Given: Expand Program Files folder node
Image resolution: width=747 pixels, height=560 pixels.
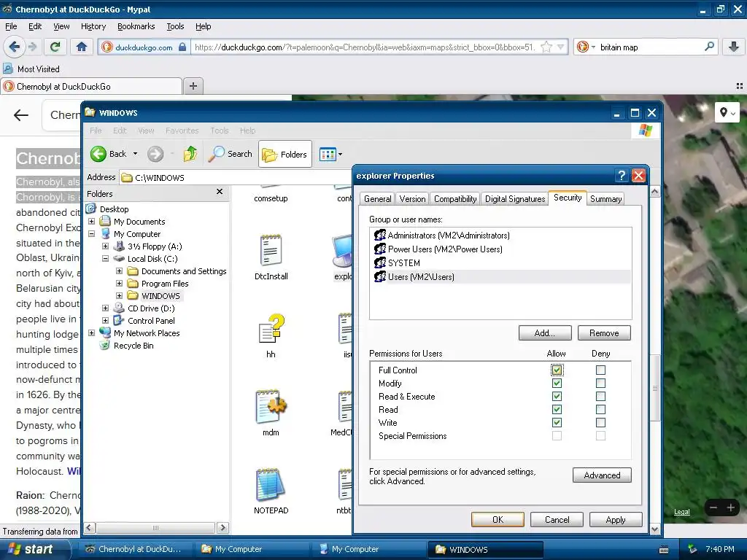Looking at the screenshot, I should point(119,284).
